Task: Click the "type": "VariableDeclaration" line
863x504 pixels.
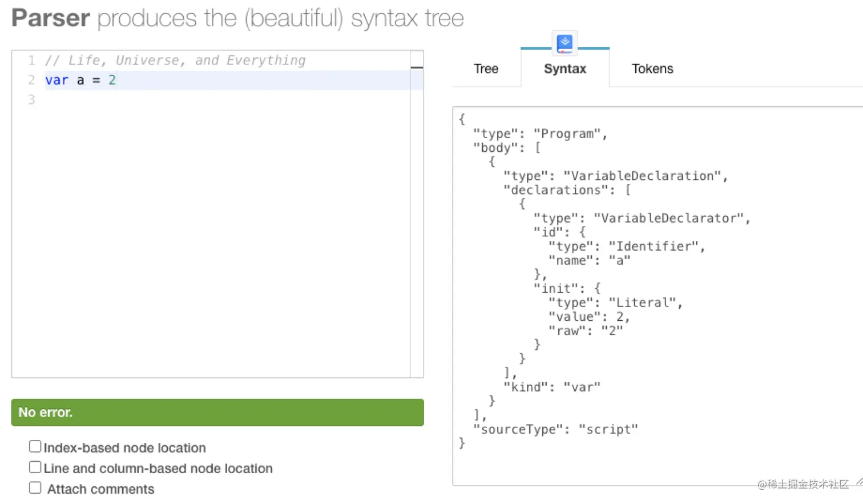Action: click(615, 176)
